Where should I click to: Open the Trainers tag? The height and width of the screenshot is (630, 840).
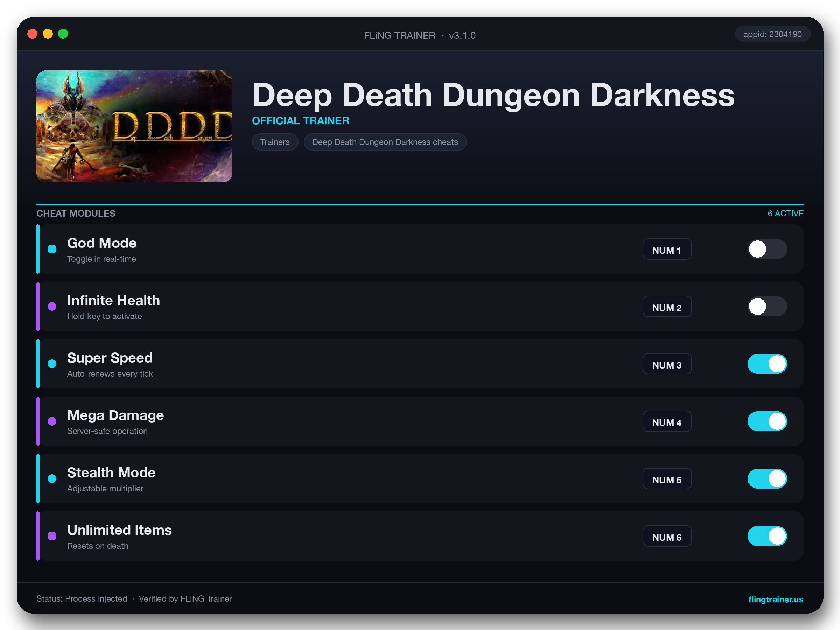275,142
